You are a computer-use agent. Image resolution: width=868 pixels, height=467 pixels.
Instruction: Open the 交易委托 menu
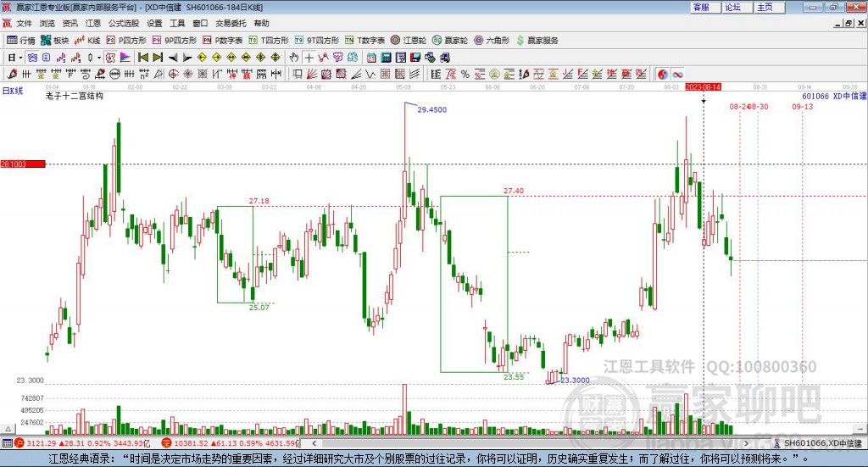pos(231,23)
